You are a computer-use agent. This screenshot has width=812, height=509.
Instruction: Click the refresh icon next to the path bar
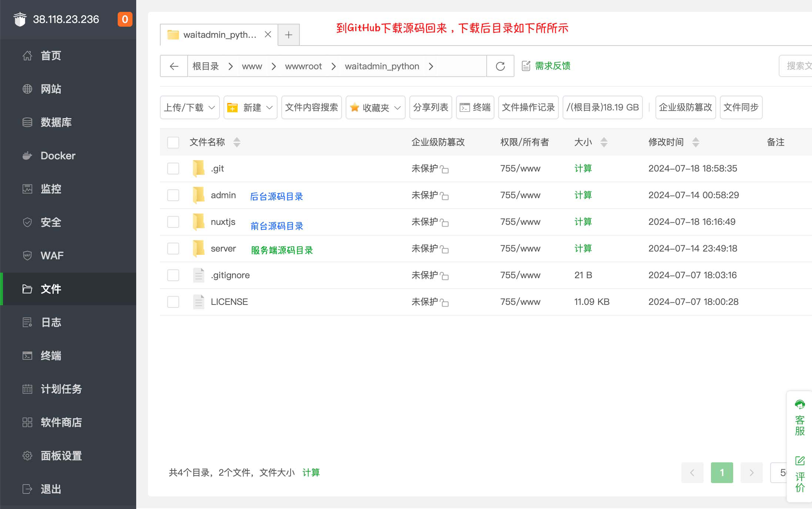point(500,66)
